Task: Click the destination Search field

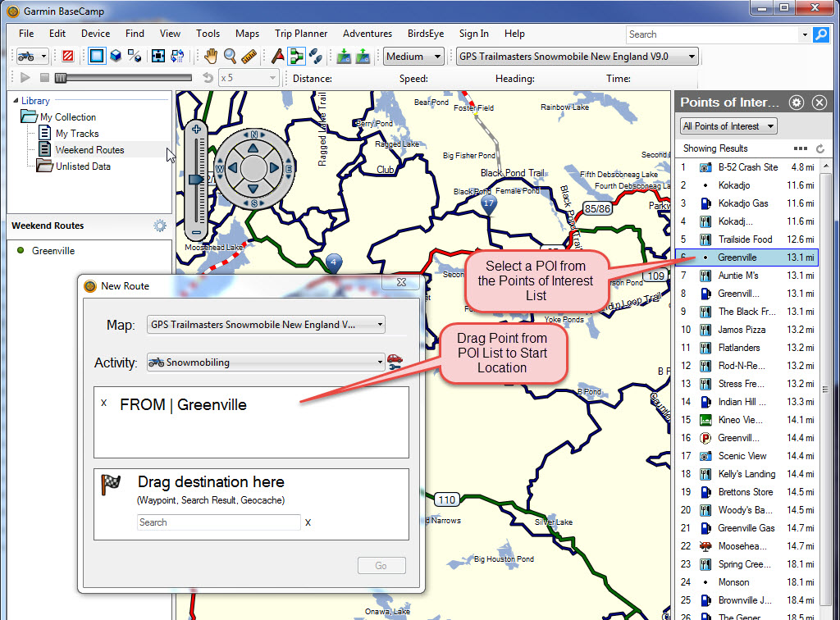Action: [x=218, y=522]
